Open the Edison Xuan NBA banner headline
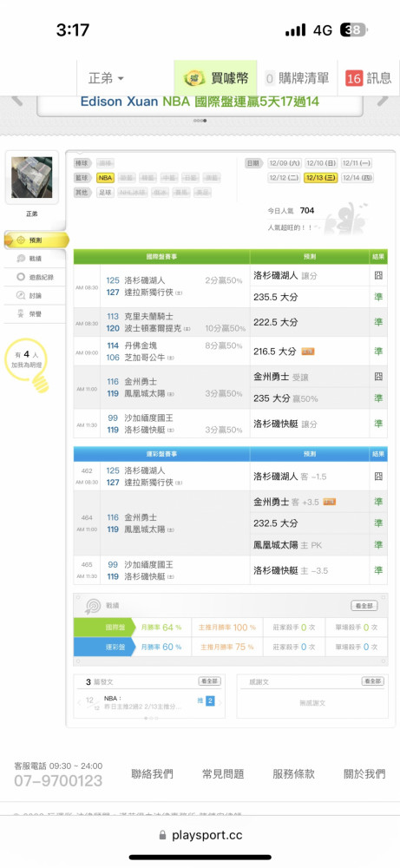The height and width of the screenshot is (868, 400). coord(200,102)
